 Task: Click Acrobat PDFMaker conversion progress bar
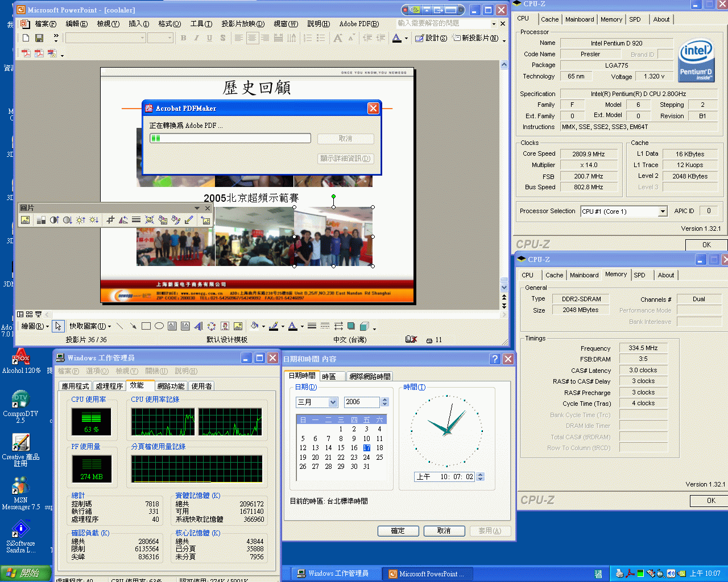pos(230,138)
